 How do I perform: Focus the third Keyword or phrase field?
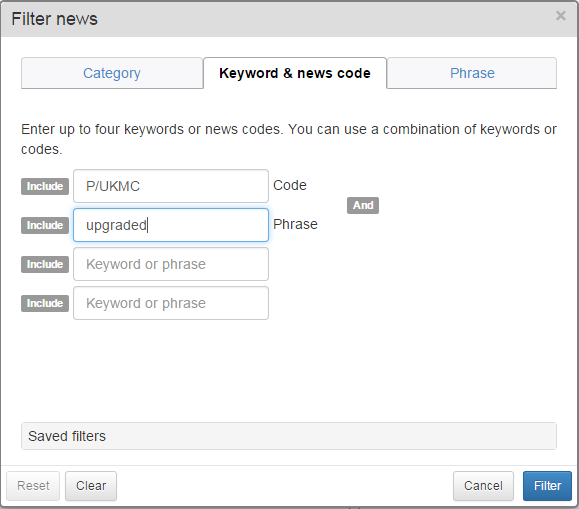pyautogui.click(x=171, y=264)
